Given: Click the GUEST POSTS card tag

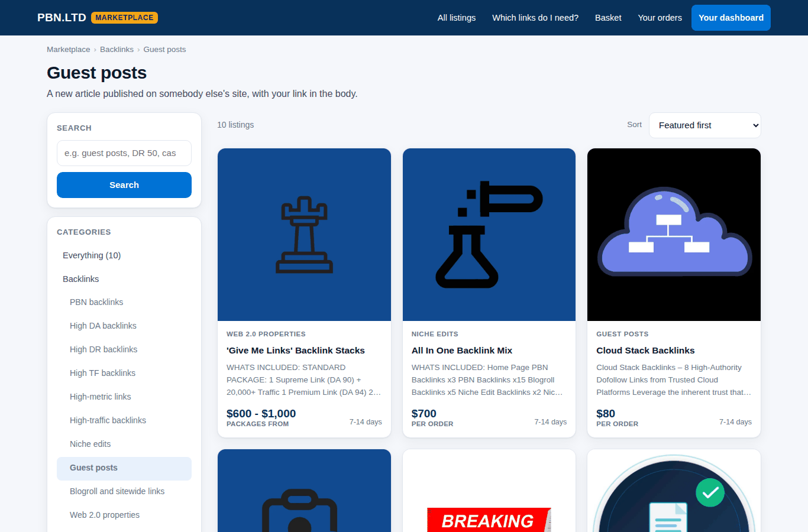Looking at the screenshot, I should click(x=622, y=334).
